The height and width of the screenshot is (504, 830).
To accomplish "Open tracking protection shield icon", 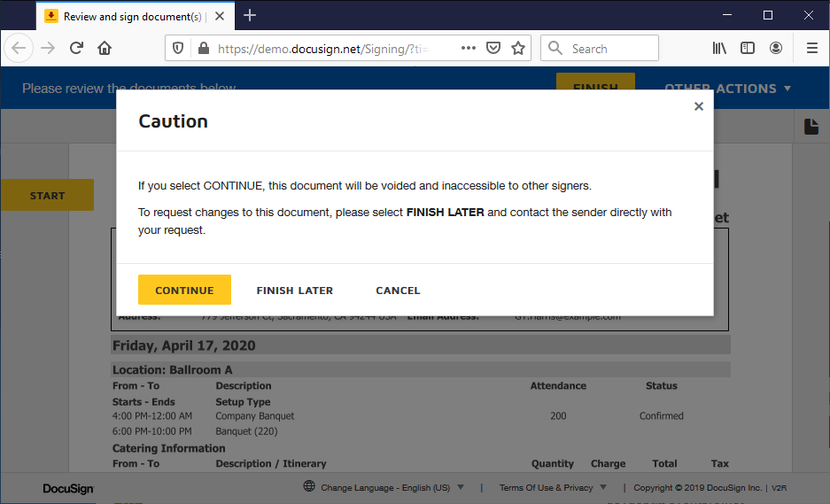I will pos(178,49).
